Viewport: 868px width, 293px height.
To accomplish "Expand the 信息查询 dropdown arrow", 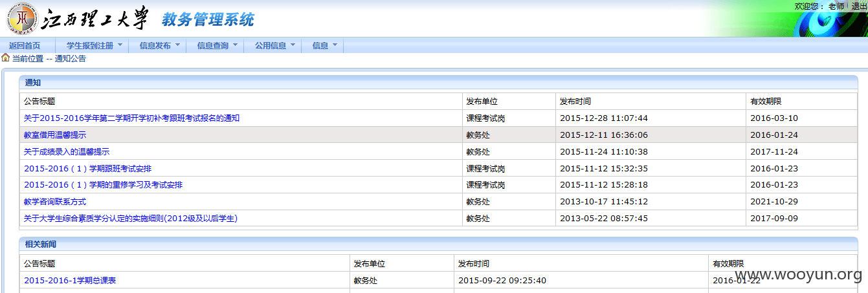I will coord(235,45).
